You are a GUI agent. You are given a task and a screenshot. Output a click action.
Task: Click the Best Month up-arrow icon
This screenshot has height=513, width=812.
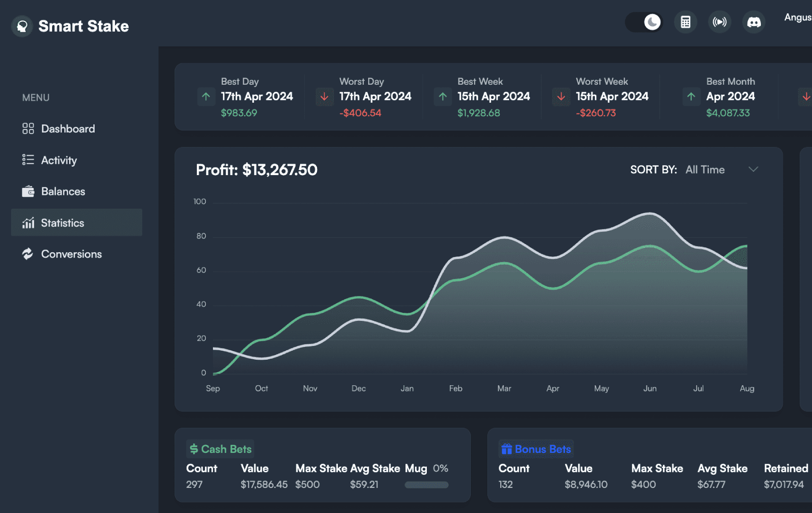coord(691,97)
